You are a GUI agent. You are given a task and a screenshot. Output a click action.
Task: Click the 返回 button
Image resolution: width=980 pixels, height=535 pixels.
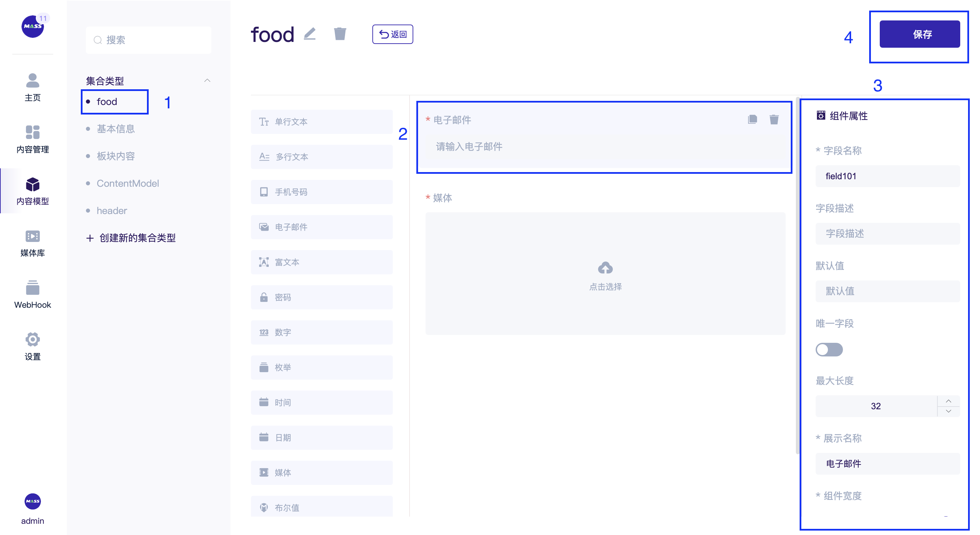point(392,34)
